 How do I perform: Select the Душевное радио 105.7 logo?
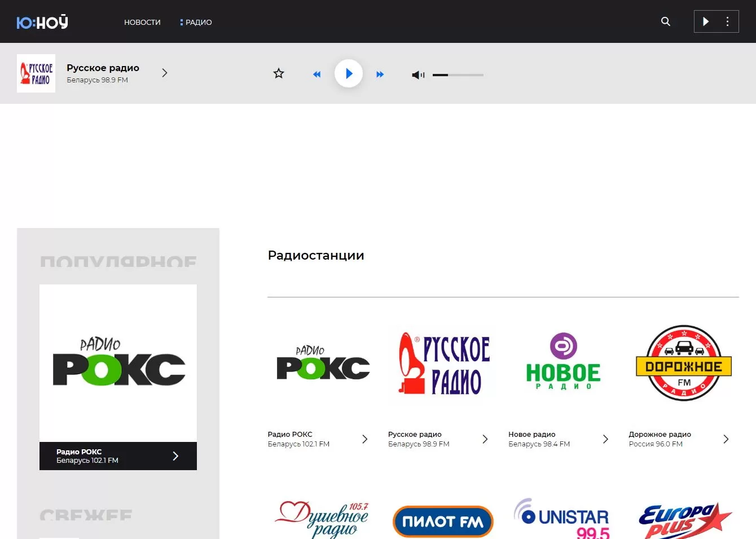coord(322,519)
